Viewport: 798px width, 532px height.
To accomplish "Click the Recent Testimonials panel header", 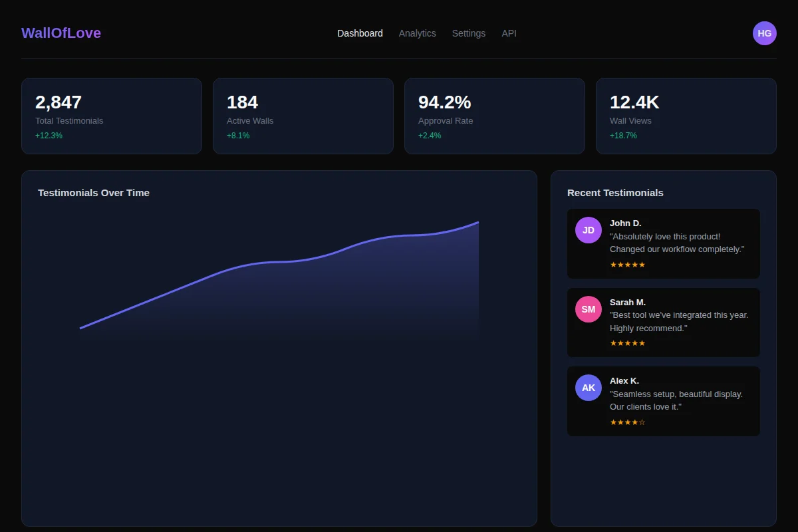I will 615,193.
